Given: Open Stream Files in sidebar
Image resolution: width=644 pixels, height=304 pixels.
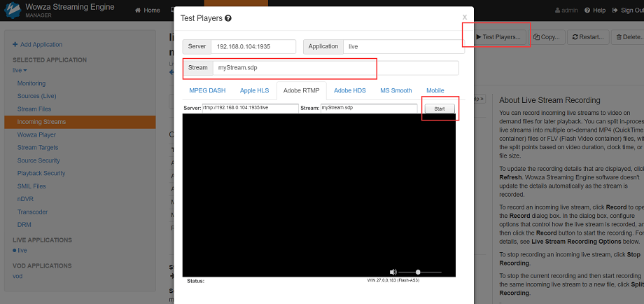Looking at the screenshot, I should [x=34, y=109].
